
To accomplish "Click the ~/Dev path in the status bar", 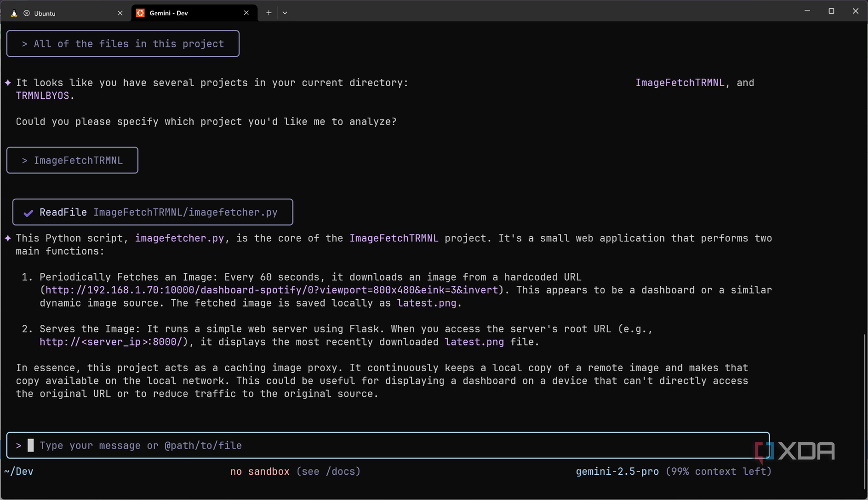I will (x=19, y=471).
